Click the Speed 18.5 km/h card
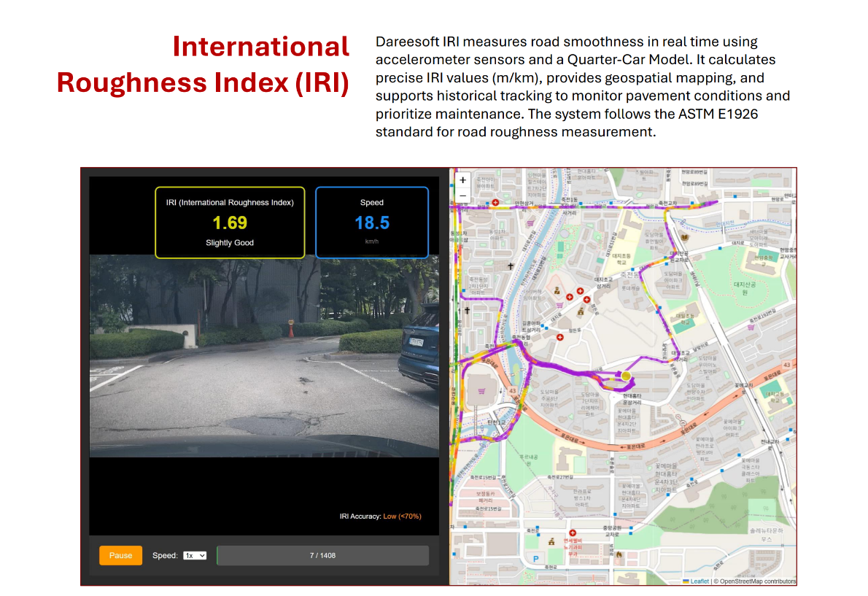This screenshot has height=596, width=868. click(x=371, y=222)
